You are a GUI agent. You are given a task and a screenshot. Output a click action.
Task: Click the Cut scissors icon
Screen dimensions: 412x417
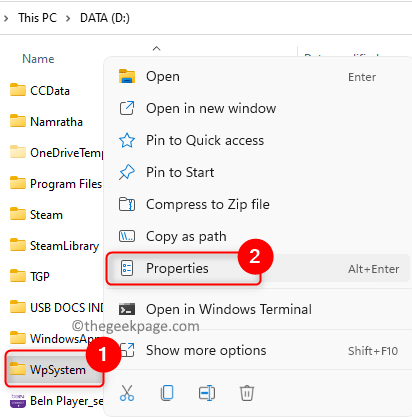[127, 393]
